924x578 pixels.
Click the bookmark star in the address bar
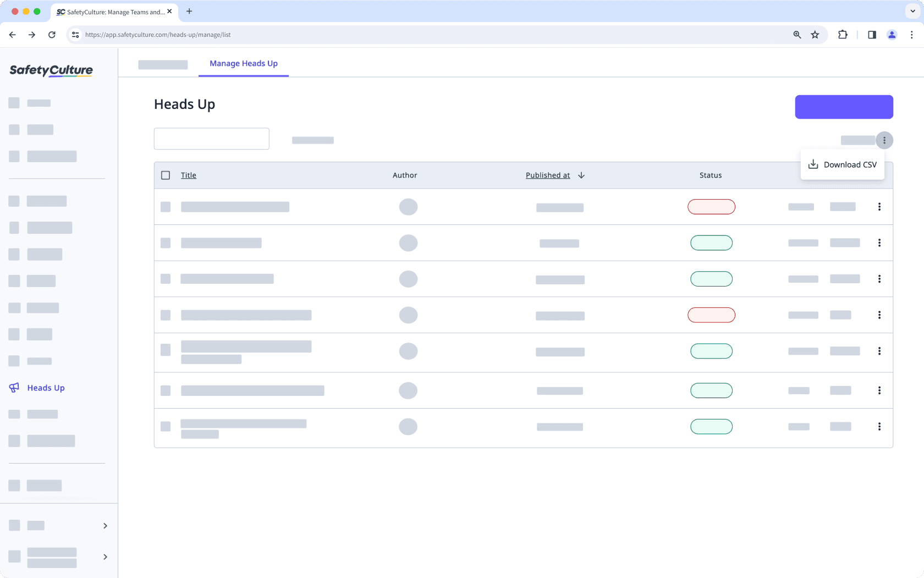coord(815,35)
